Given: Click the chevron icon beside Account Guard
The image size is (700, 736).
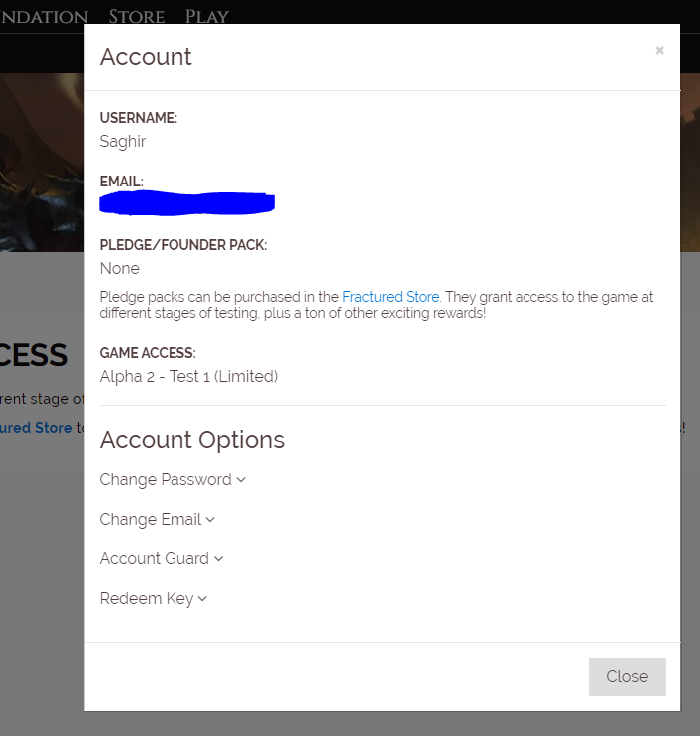Looking at the screenshot, I should point(218,559).
